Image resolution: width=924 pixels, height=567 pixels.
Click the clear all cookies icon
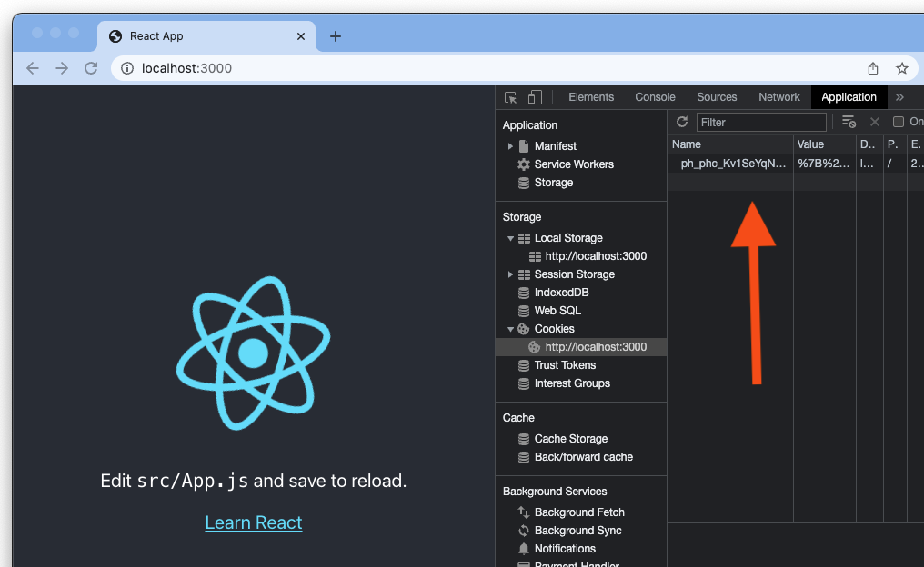[x=849, y=122]
